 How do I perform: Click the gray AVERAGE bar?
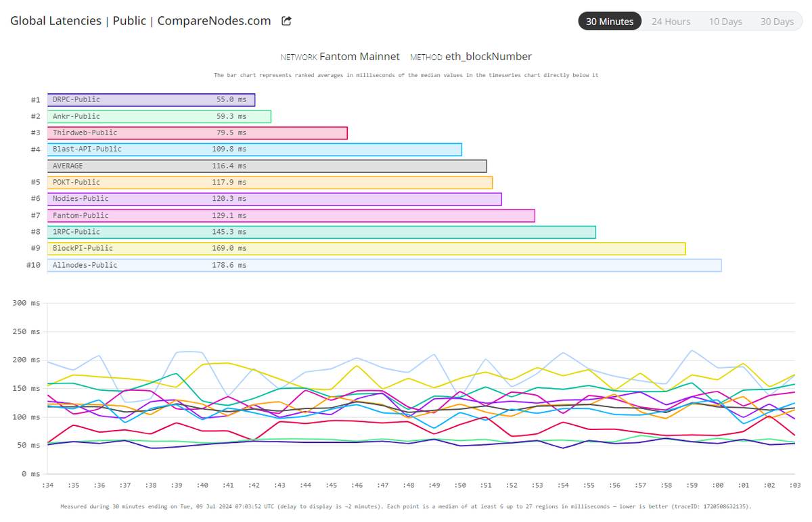[267, 166]
